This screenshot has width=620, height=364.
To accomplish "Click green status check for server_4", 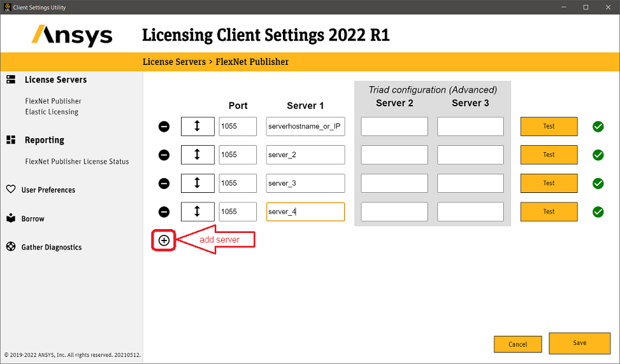I will tap(598, 212).
